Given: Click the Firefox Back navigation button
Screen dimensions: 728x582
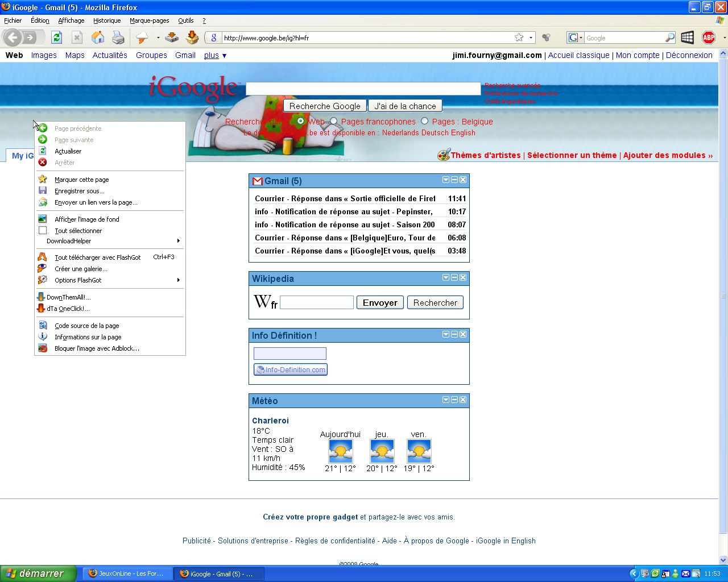Looking at the screenshot, I should pyautogui.click(x=13, y=38).
